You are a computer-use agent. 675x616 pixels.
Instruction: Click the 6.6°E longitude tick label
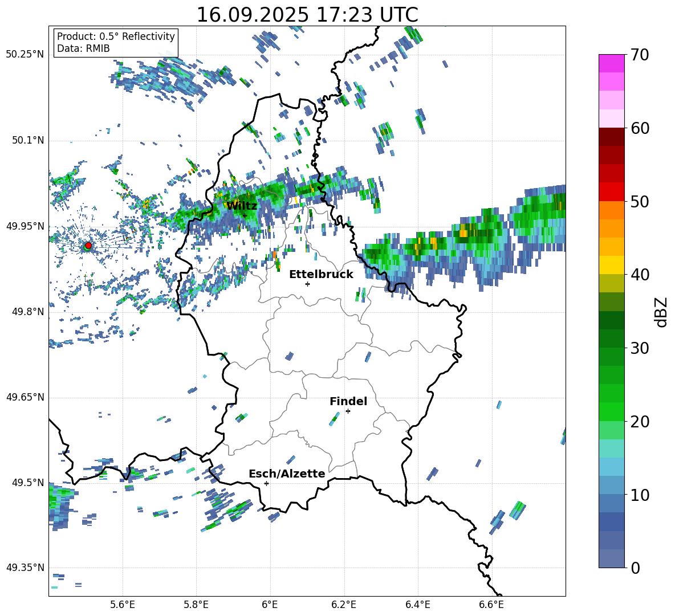[491, 605]
